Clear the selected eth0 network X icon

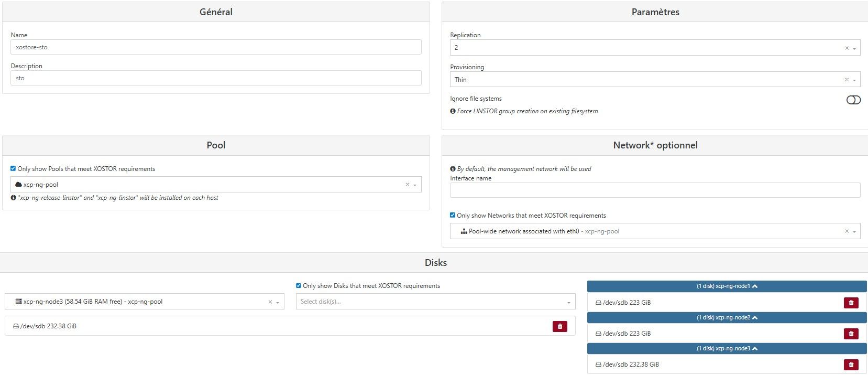[847, 231]
